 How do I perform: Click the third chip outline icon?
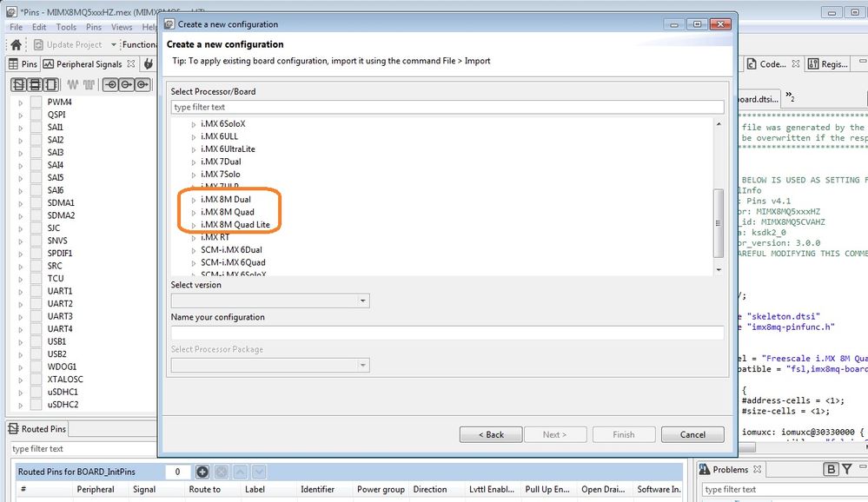[x=51, y=85]
